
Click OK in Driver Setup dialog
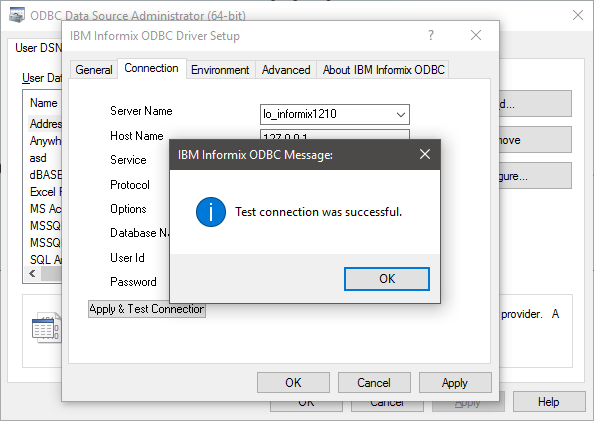click(x=293, y=383)
